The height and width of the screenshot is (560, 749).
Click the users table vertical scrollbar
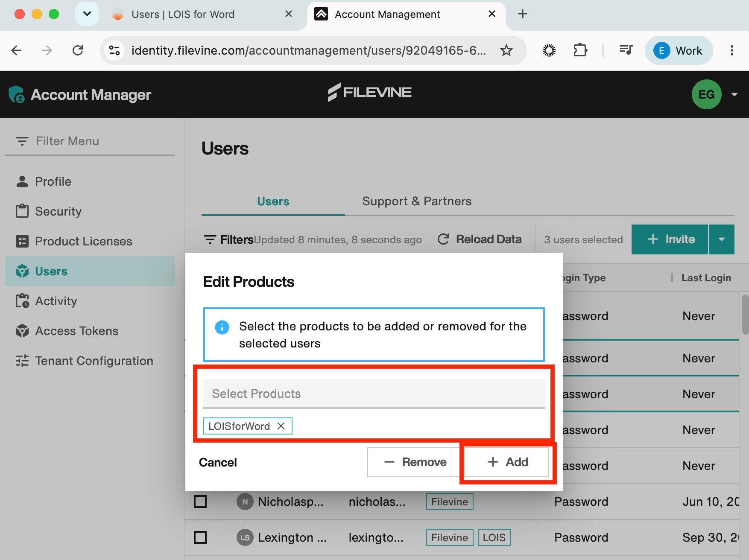(745, 314)
